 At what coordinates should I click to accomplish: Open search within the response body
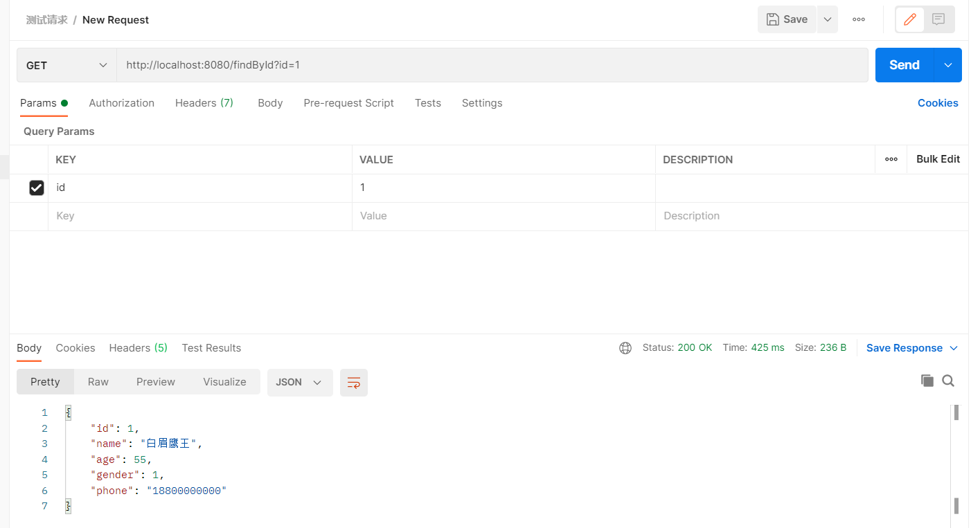click(x=948, y=381)
